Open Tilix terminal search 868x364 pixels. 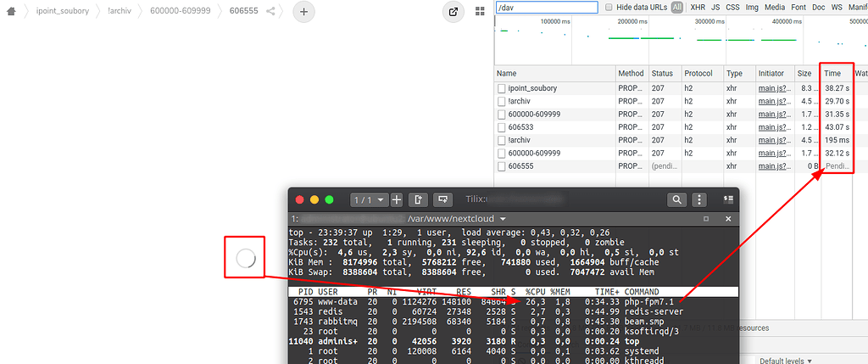coord(676,199)
